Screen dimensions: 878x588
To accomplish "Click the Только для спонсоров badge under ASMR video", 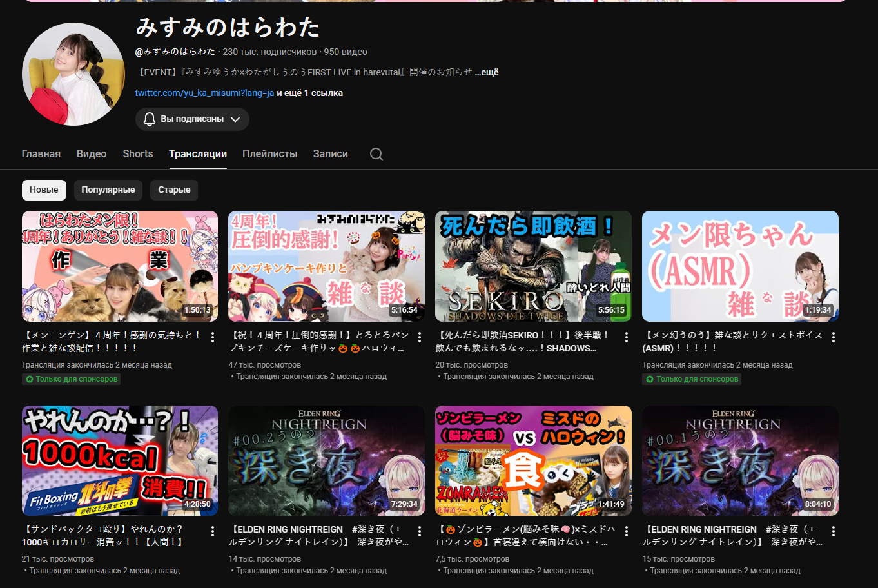I will point(692,379).
